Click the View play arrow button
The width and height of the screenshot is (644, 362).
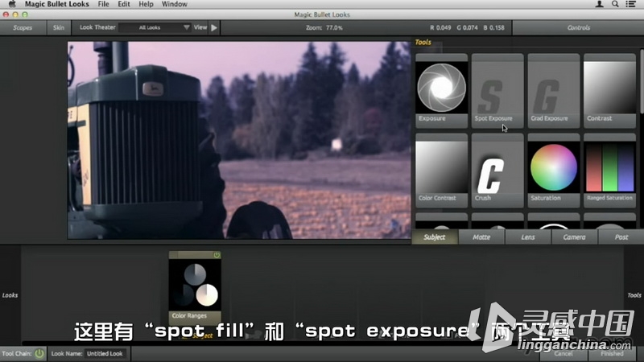click(x=214, y=27)
